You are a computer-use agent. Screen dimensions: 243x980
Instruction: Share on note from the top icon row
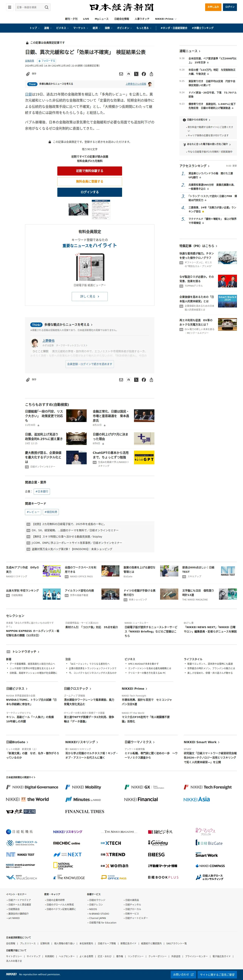pyautogui.click(x=129, y=74)
